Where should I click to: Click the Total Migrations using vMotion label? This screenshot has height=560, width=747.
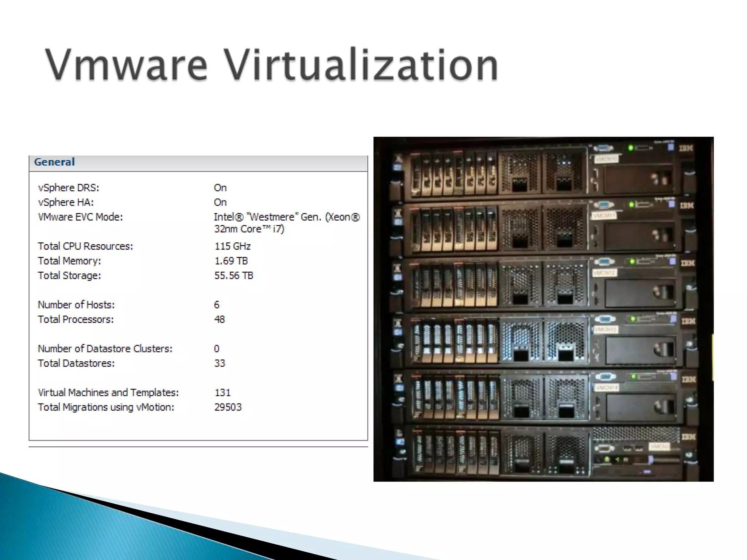(x=106, y=407)
